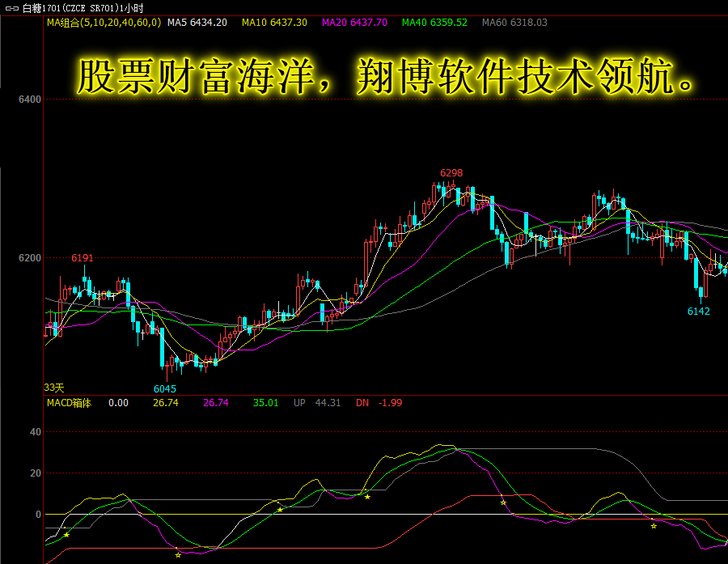Click the 0 MACD axis label

38,515
